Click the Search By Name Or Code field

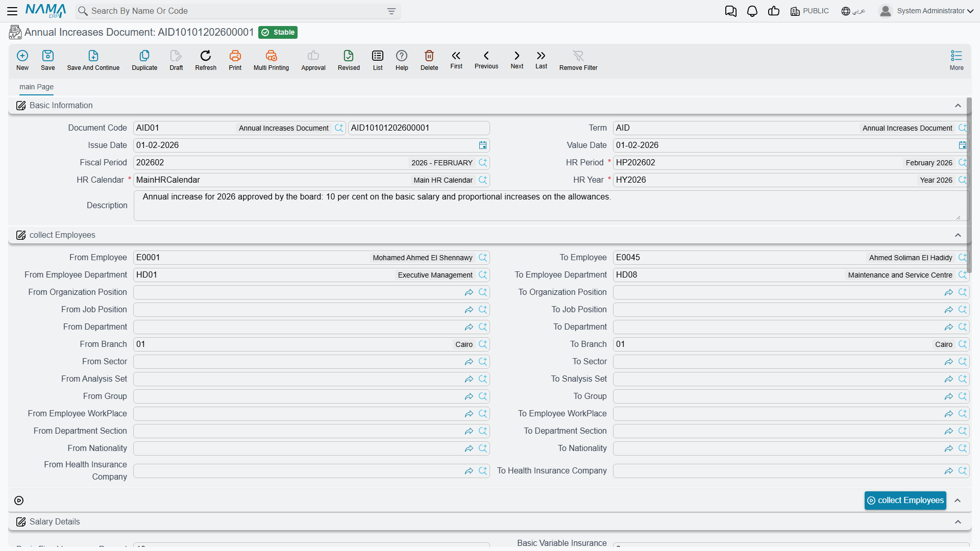point(238,11)
